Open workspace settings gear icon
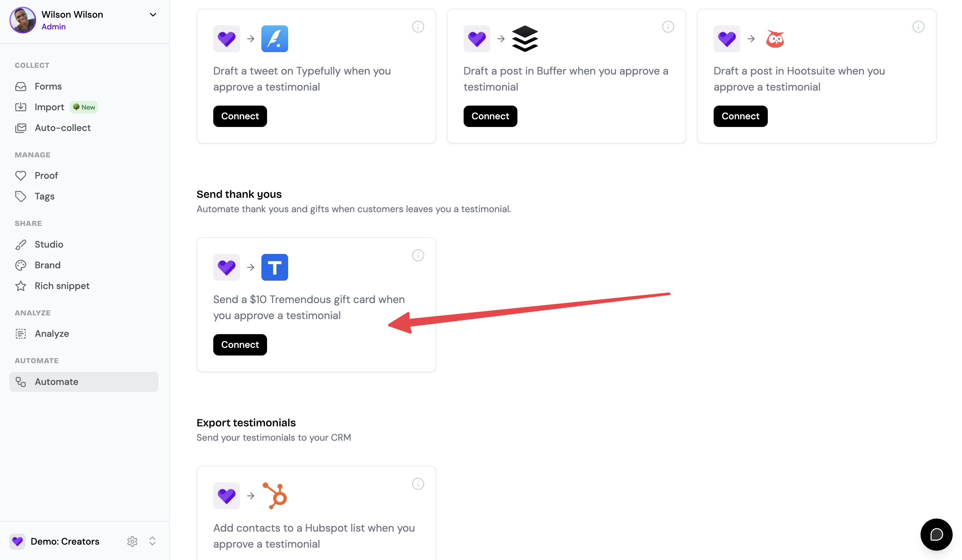 pyautogui.click(x=132, y=541)
